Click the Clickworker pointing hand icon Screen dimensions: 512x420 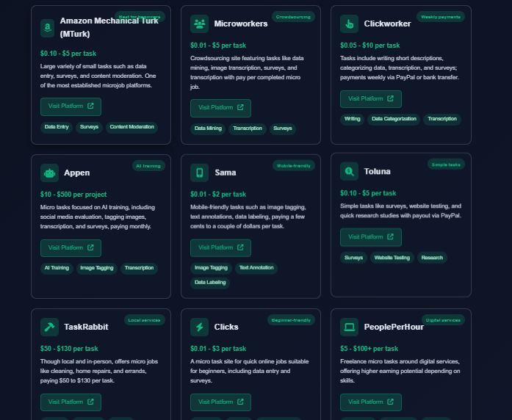tap(349, 23)
